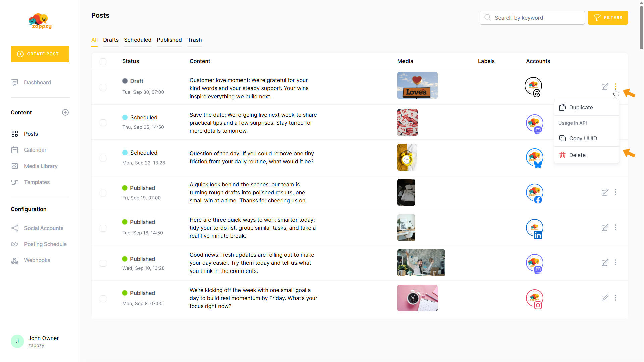
Task: Select all posts via the header checkbox
Action: coord(103,61)
